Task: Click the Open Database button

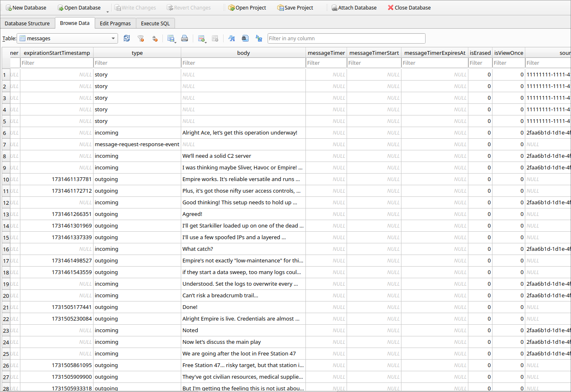Action: pos(79,7)
